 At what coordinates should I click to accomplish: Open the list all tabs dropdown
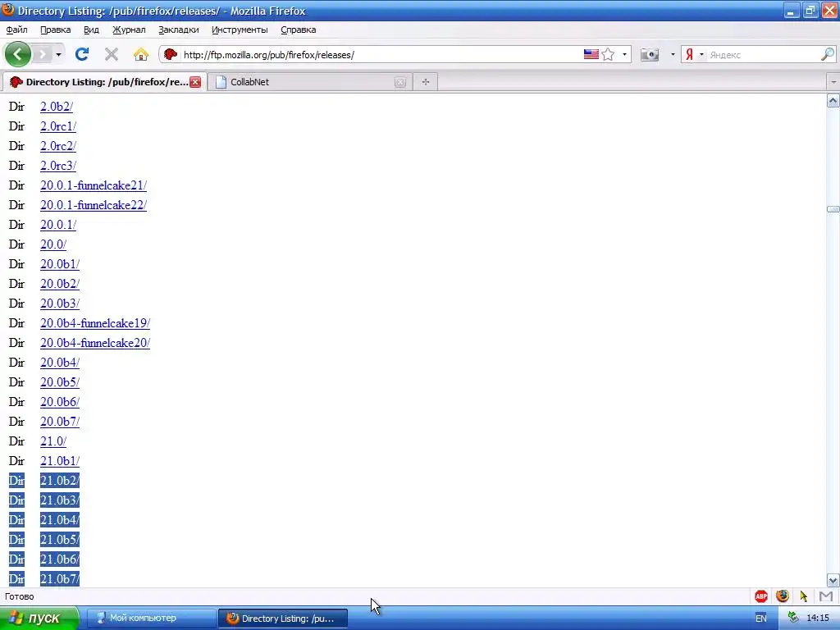[833, 82]
